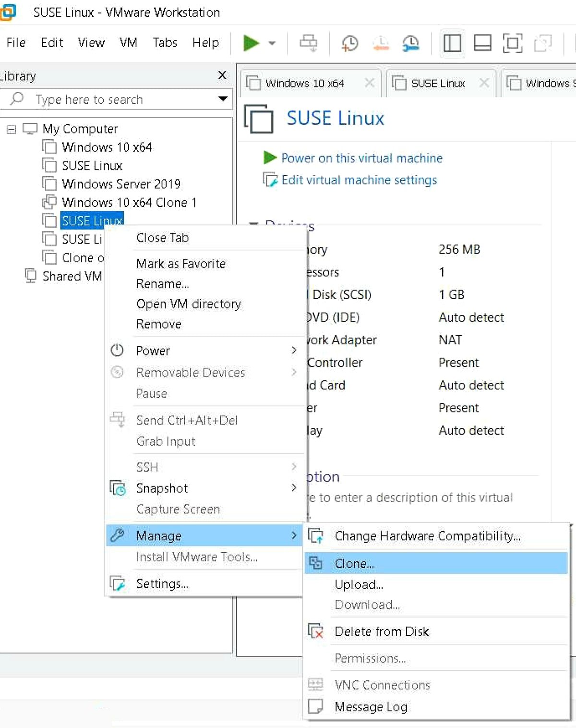
Task: Toggle the Library panel visibility icon
Action: click(x=452, y=43)
